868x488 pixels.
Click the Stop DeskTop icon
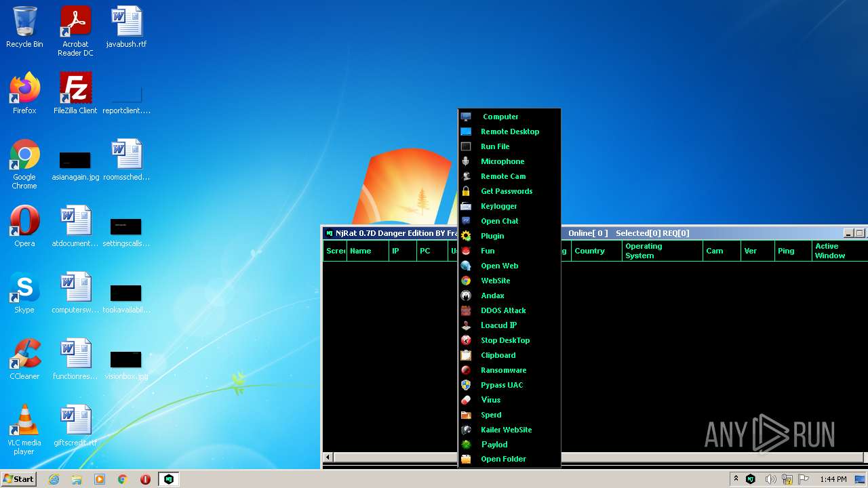pos(466,340)
